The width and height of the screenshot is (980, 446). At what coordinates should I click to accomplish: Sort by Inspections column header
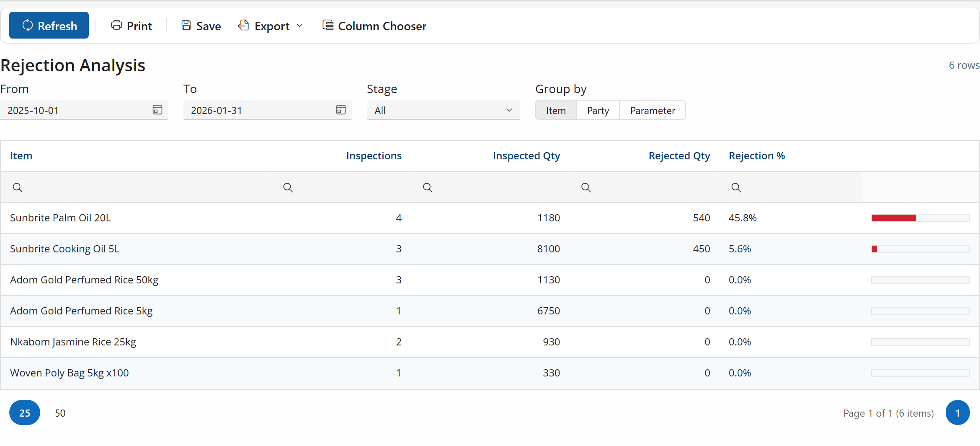coord(374,156)
